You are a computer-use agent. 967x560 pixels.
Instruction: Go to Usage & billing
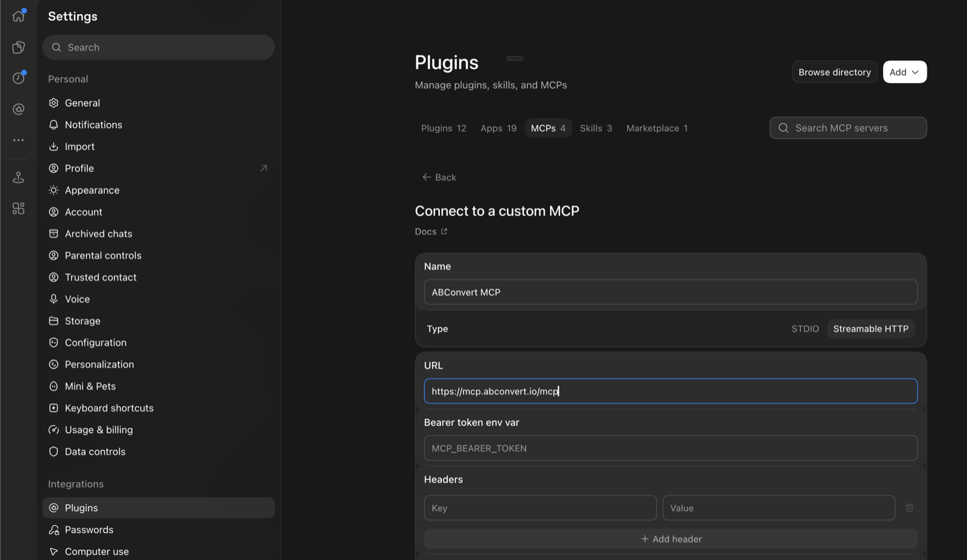pyautogui.click(x=158, y=430)
